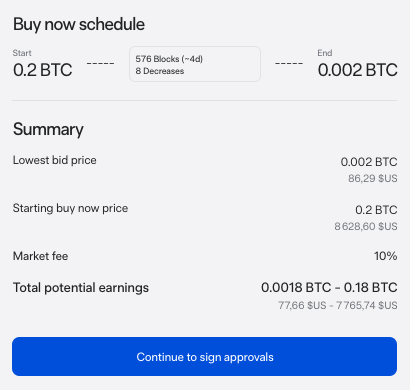Click Continue to sign approvals button
This screenshot has height=390, width=410.
click(x=204, y=356)
